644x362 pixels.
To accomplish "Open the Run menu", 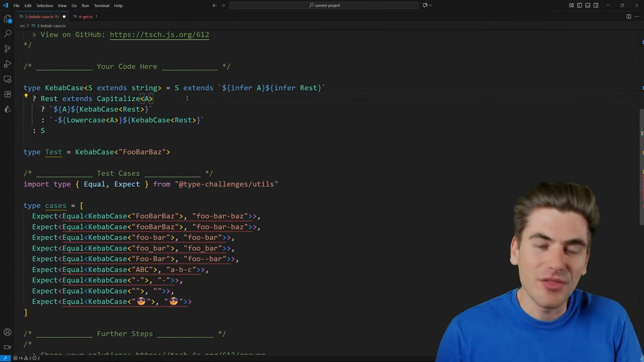I will [85, 6].
